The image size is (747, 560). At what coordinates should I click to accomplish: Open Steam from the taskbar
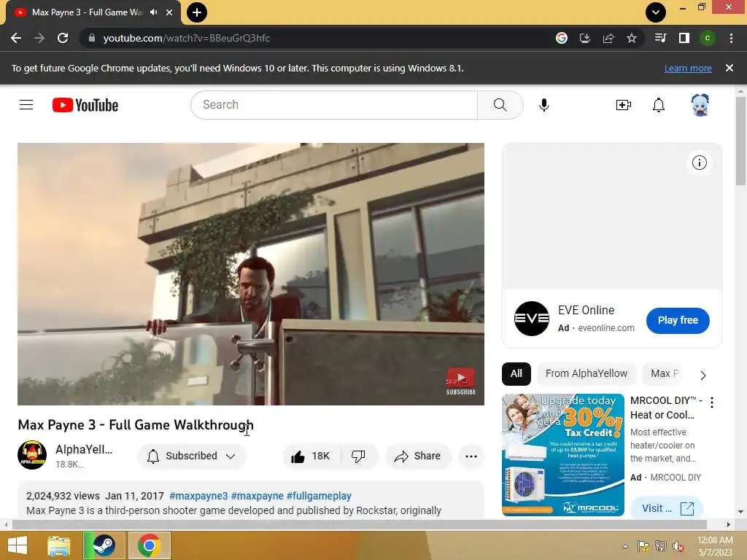click(x=104, y=545)
